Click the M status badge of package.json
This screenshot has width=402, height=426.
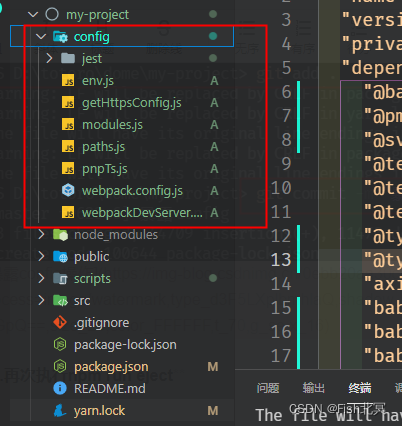(213, 367)
